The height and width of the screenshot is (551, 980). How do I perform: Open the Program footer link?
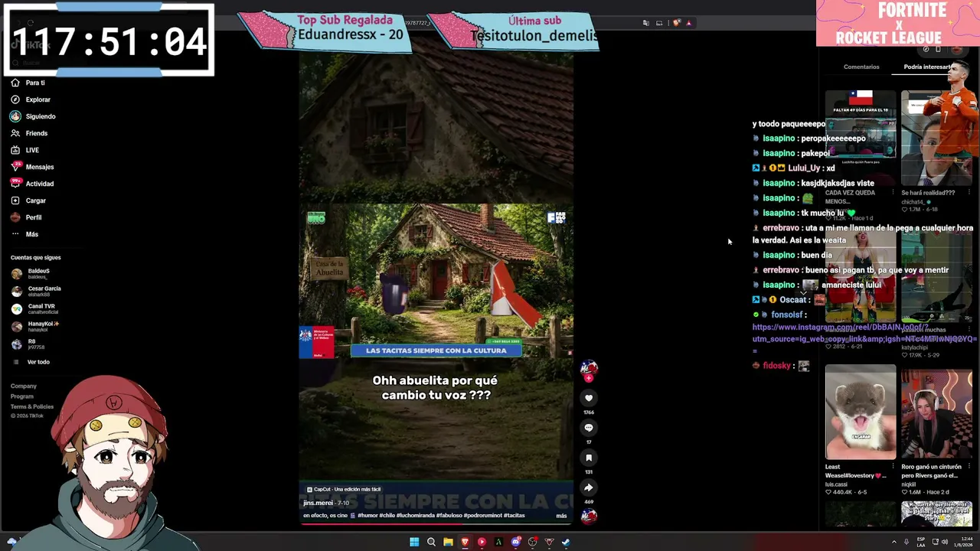(22, 396)
